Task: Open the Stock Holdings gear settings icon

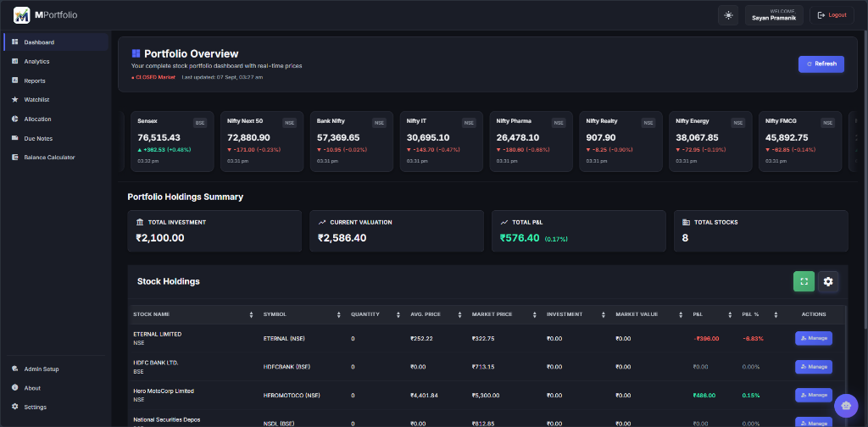Action: 828,281
